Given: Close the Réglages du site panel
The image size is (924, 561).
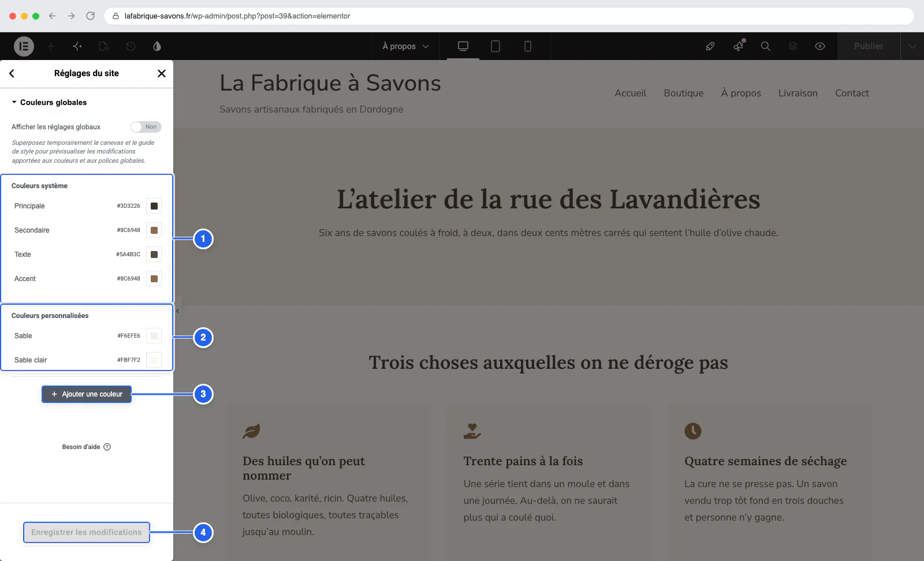Looking at the screenshot, I should click(162, 73).
